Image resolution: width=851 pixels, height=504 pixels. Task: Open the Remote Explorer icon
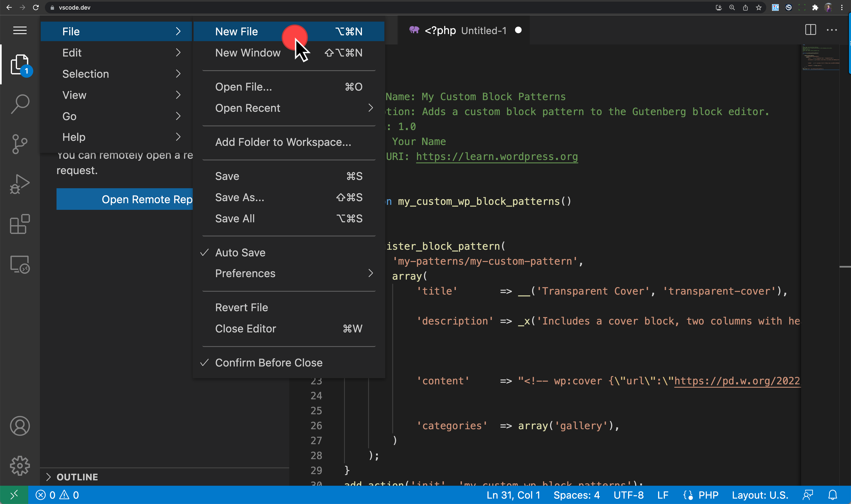[x=20, y=264]
